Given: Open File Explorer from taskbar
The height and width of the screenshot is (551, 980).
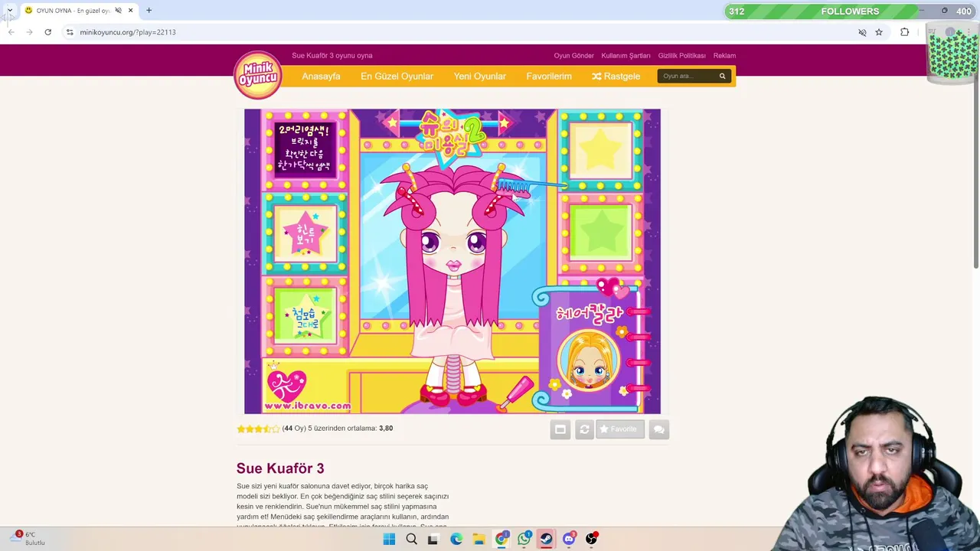Looking at the screenshot, I should click(479, 539).
